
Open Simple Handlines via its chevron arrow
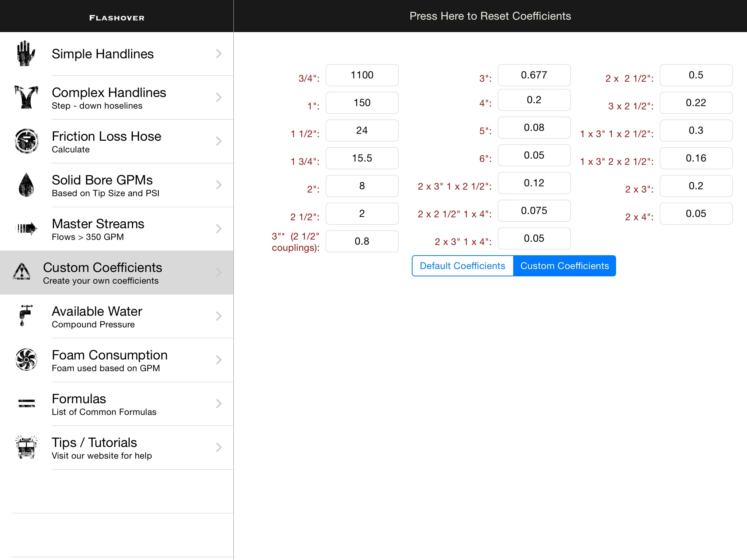click(x=218, y=54)
